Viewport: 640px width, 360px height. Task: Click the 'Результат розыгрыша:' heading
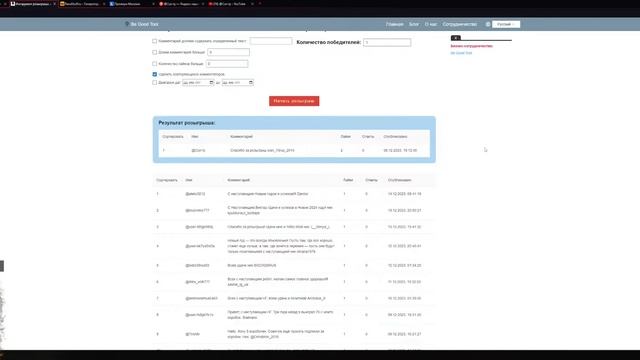[x=187, y=123]
